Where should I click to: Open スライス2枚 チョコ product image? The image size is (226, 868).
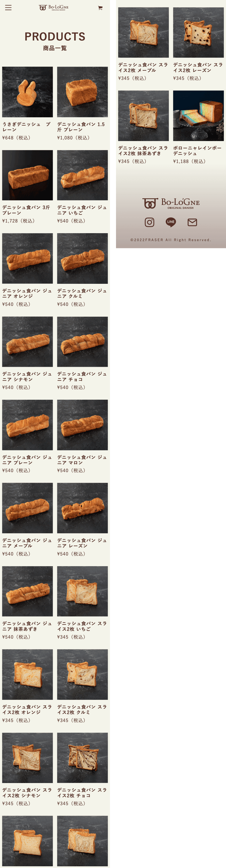coord(82,758)
